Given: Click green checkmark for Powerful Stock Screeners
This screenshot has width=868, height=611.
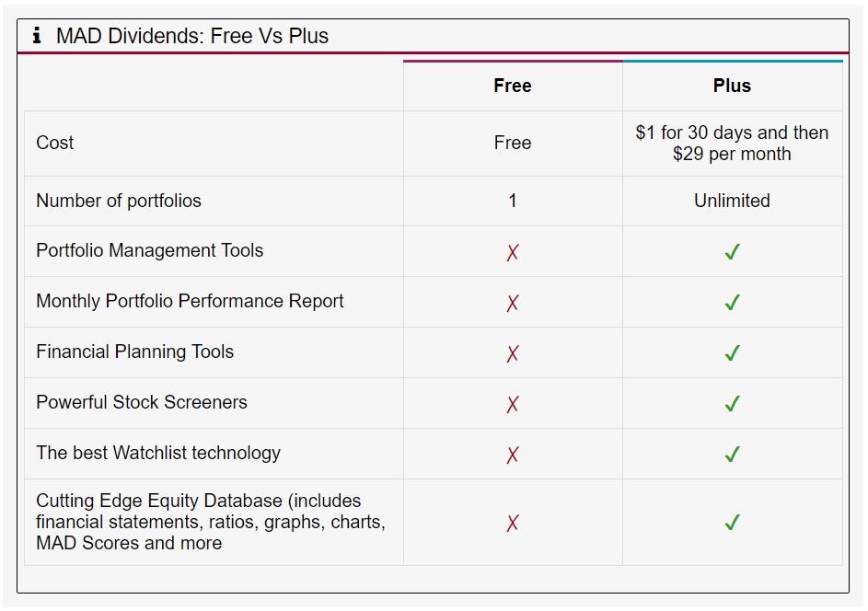Looking at the screenshot, I should (732, 404).
